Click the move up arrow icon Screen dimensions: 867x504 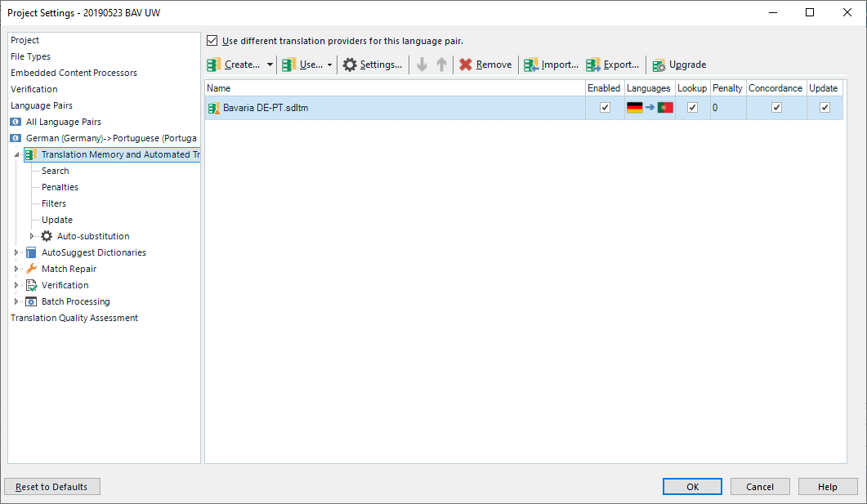tap(441, 65)
